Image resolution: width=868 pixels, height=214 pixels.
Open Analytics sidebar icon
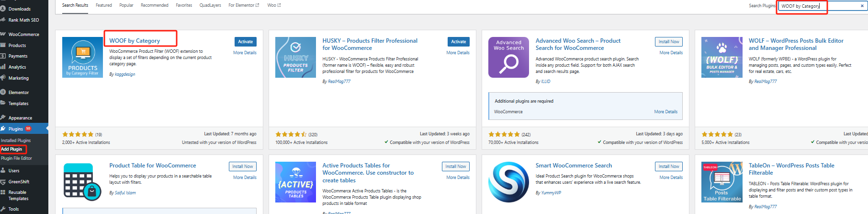[3, 67]
